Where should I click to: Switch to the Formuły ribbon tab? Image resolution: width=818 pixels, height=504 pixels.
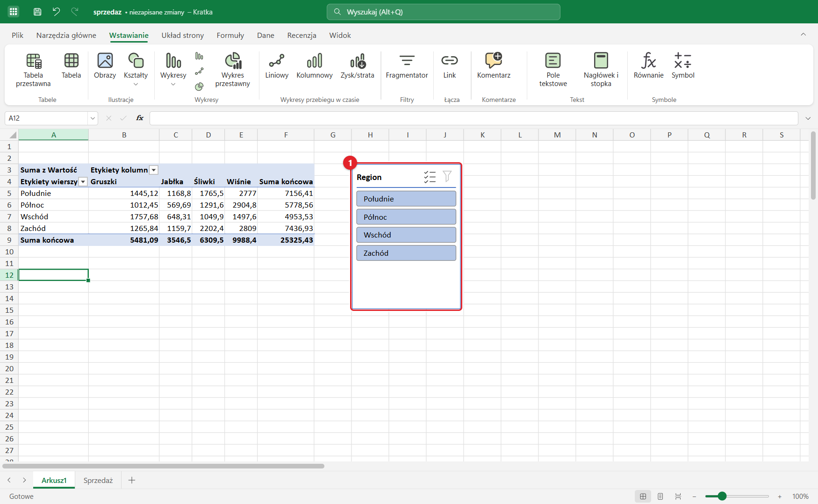(x=230, y=36)
